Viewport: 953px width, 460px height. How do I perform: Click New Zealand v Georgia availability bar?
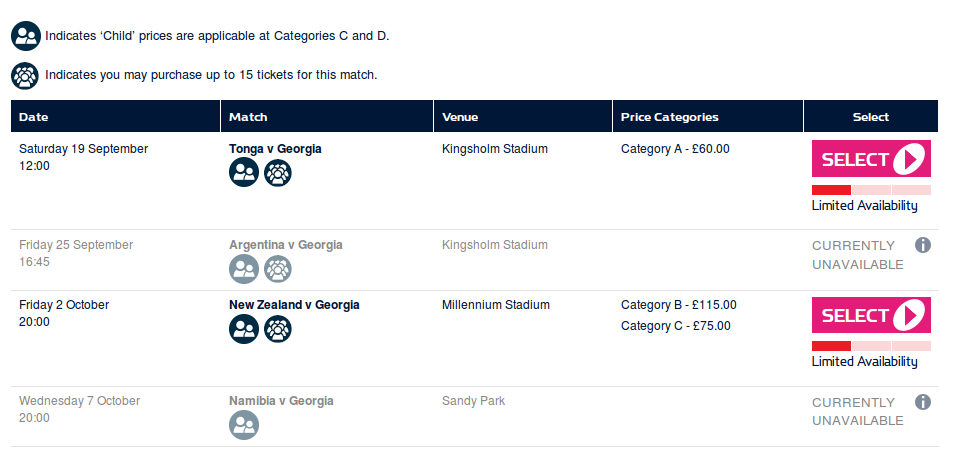coord(871,346)
